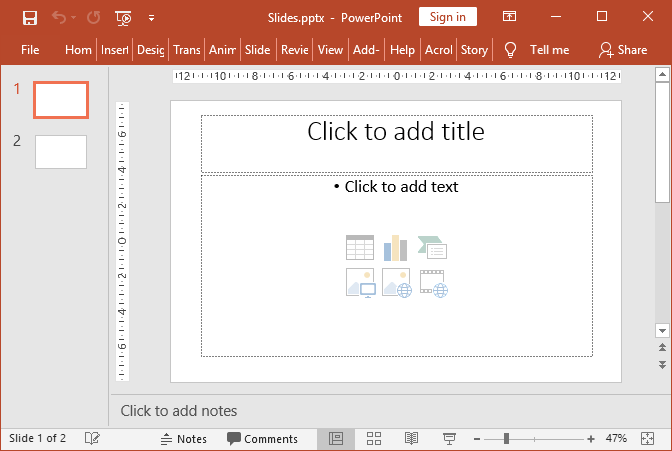Open Customize Quick Access Toolbar dropdown
Screen dimensions: 672x451
pyautogui.click(x=151, y=17)
